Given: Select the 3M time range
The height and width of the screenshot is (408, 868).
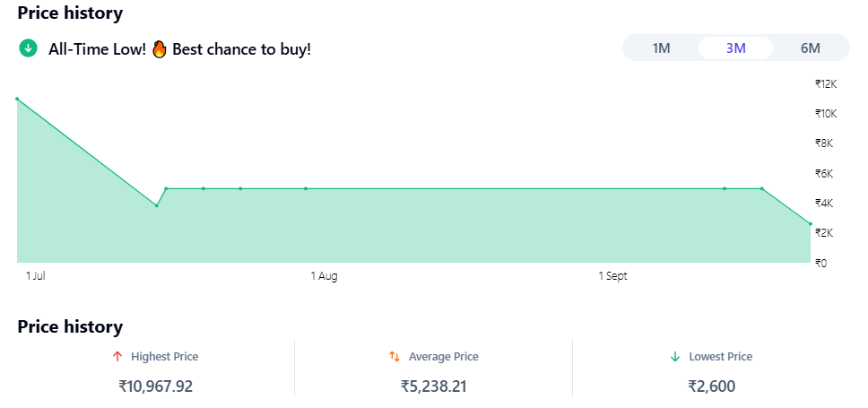Looking at the screenshot, I should point(735,48).
